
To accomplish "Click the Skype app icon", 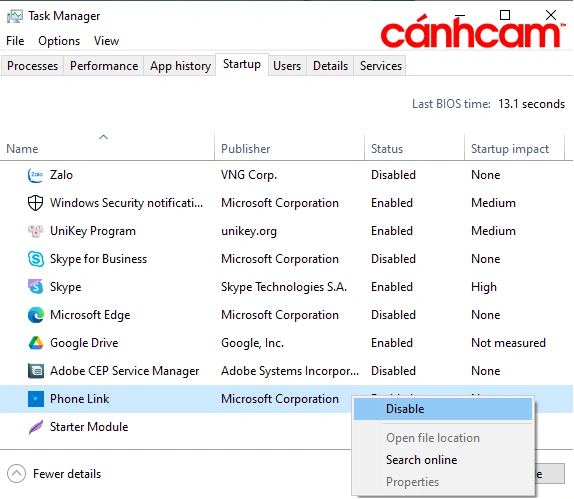I will (x=36, y=287).
